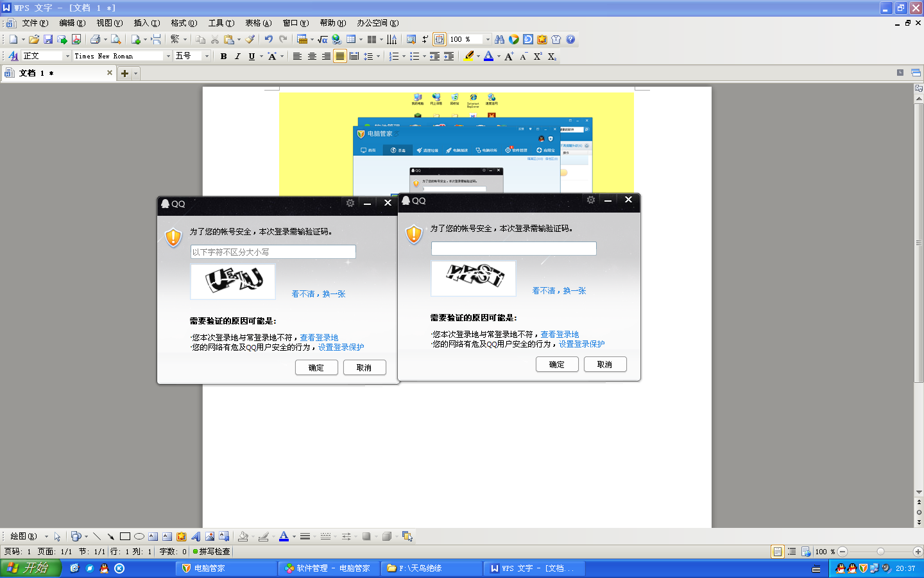
Task: Click the binoculars Find icon
Action: pyautogui.click(x=499, y=39)
